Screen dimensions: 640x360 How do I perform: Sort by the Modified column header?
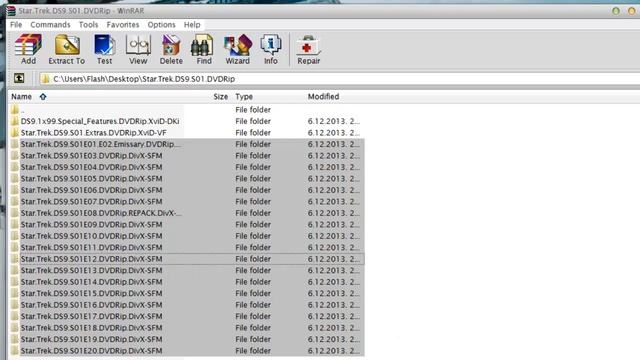pyautogui.click(x=323, y=97)
